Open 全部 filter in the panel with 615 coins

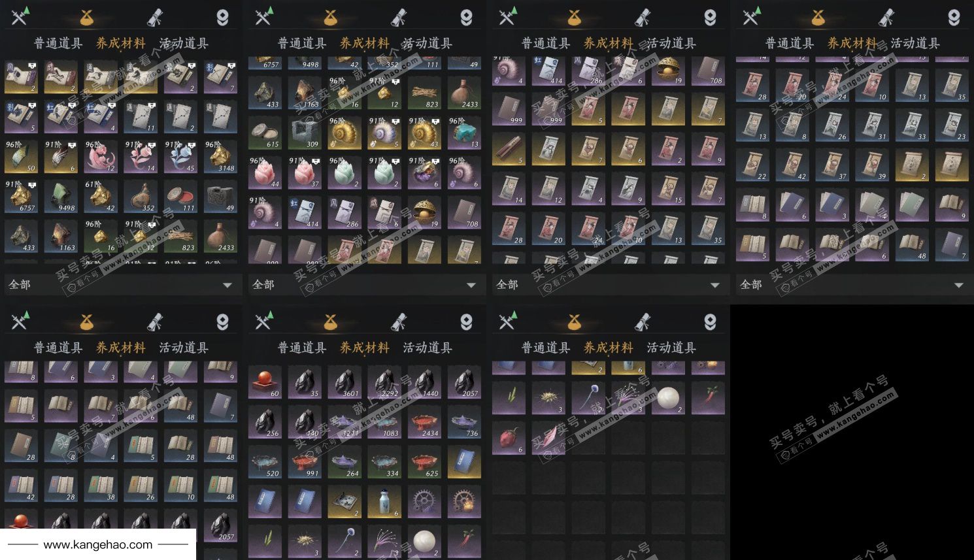365,285
